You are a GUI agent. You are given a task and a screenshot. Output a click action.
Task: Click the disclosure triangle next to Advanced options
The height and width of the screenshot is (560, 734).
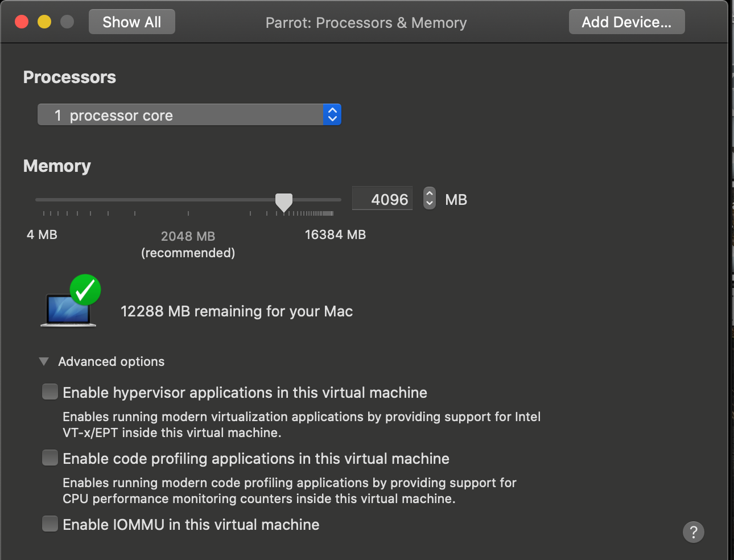(x=43, y=361)
